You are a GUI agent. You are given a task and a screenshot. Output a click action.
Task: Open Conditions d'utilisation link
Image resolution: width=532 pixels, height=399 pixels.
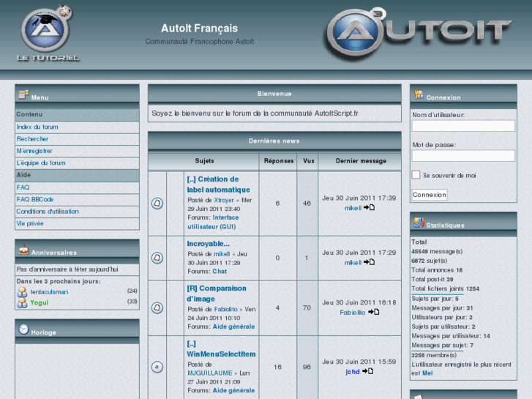coord(48,212)
